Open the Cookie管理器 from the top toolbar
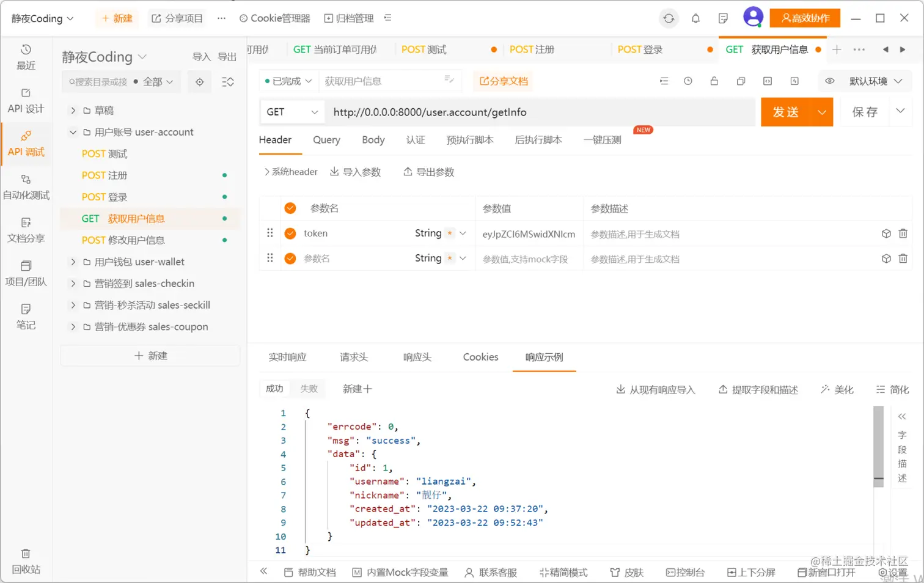 [274, 18]
